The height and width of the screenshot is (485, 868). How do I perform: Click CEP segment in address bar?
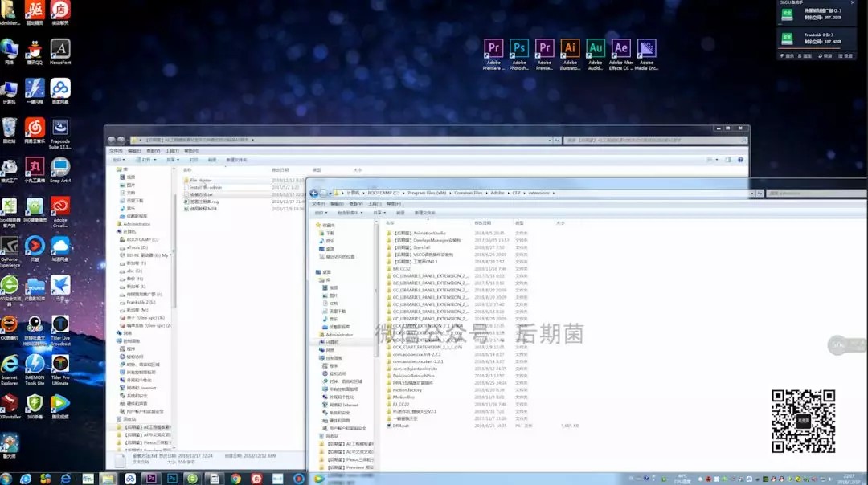(x=518, y=193)
